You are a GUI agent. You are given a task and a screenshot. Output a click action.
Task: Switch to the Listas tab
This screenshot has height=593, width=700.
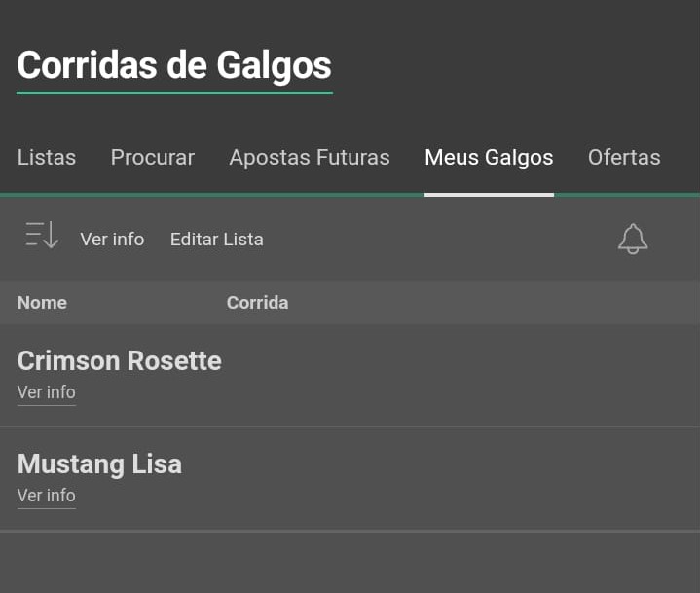(47, 157)
